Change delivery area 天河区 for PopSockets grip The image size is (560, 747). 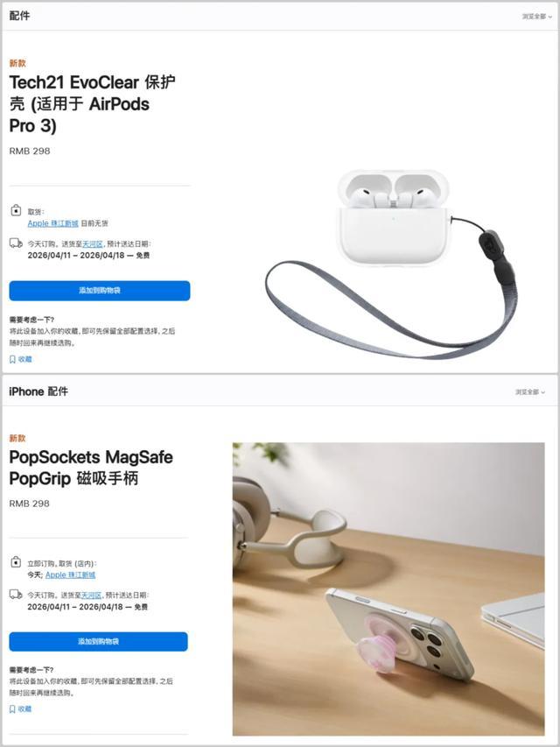pyautogui.click(x=91, y=595)
